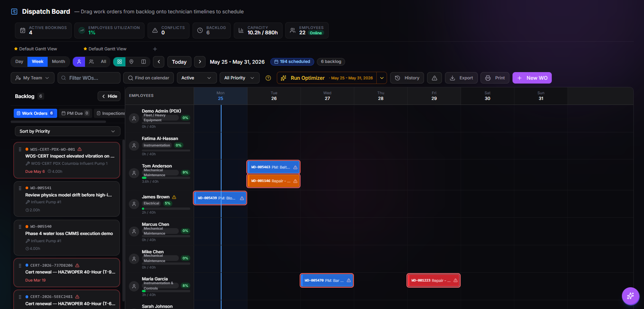Select work order WO-005439 PM block
This screenshot has height=309, width=644.
(220, 198)
